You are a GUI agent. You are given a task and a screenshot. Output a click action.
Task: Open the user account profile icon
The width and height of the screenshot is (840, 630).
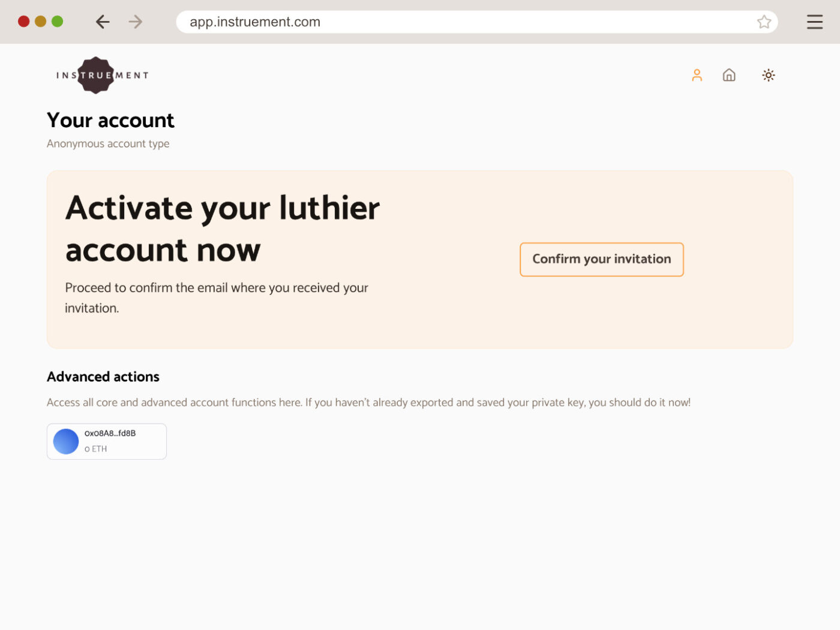[697, 75]
